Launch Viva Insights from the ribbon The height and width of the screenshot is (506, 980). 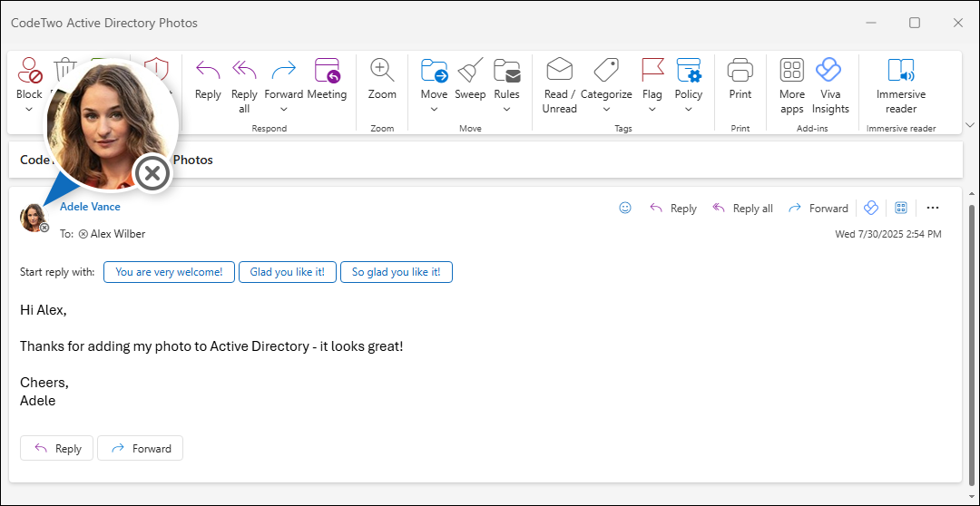tap(830, 85)
